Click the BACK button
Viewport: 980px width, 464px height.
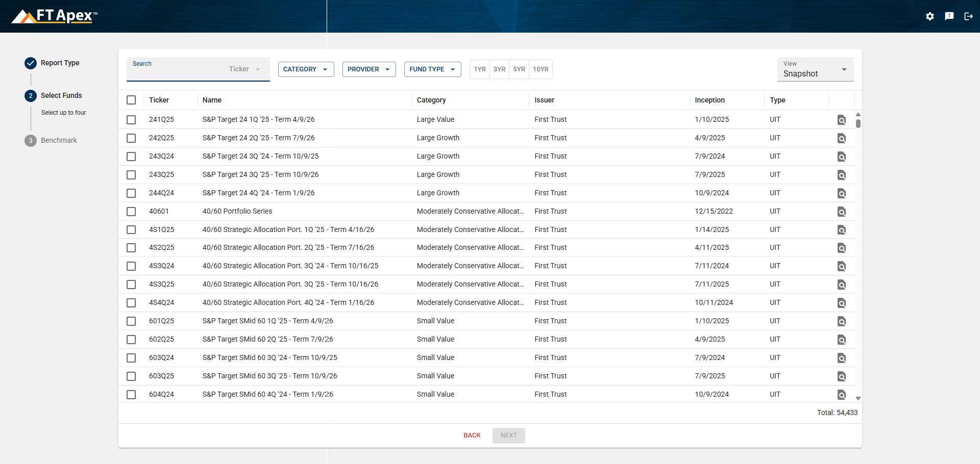472,435
